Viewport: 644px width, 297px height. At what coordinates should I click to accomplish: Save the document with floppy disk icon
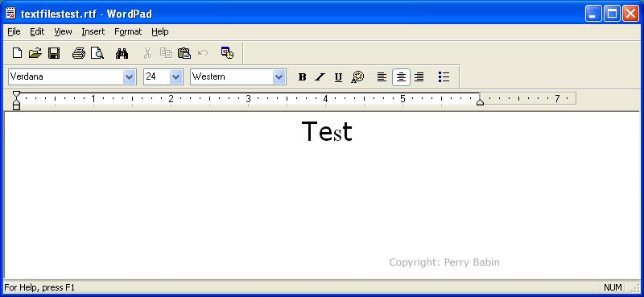pyautogui.click(x=54, y=53)
